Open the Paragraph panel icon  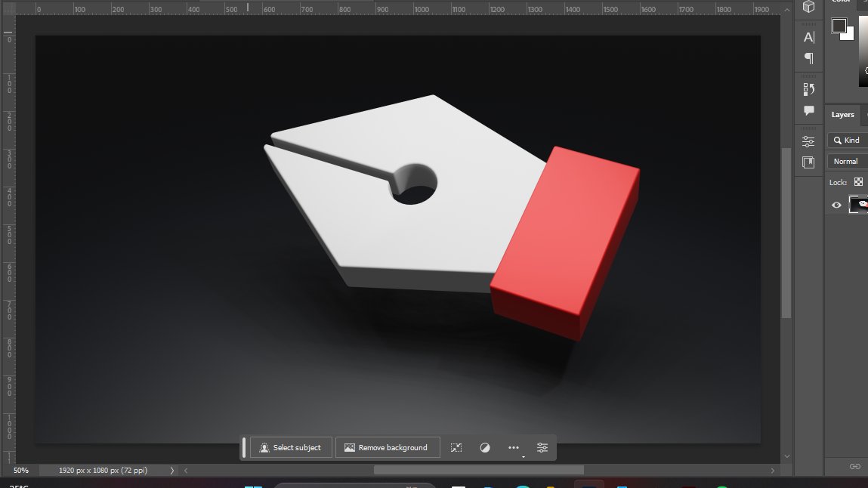809,58
